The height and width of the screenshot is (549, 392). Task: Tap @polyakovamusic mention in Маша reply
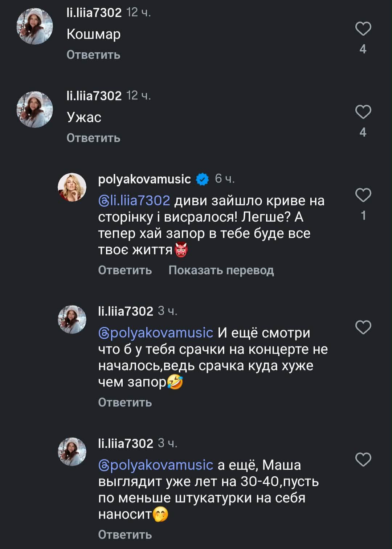click(x=156, y=465)
